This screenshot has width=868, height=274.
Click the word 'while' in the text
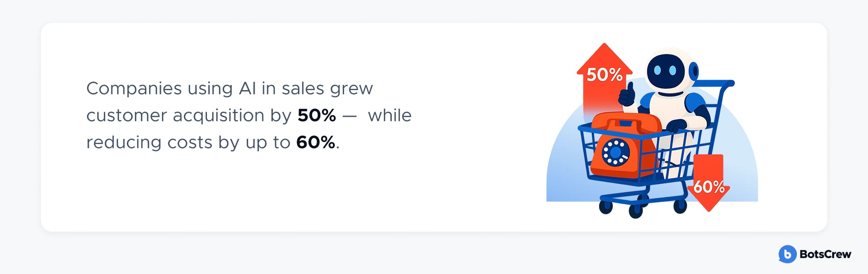pos(390,115)
